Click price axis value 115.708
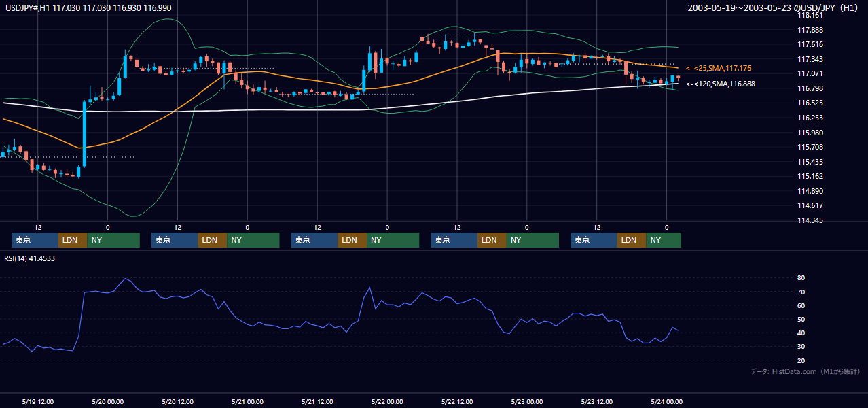This screenshot has width=868, height=408. (810, 147)
